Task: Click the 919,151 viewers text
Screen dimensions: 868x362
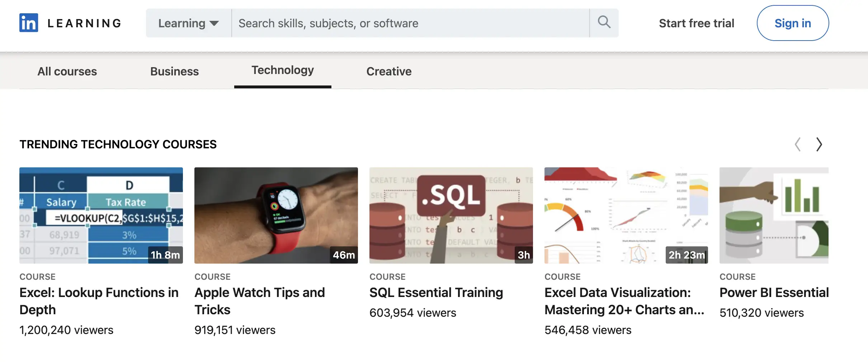Action: click(x=235, y=330)
